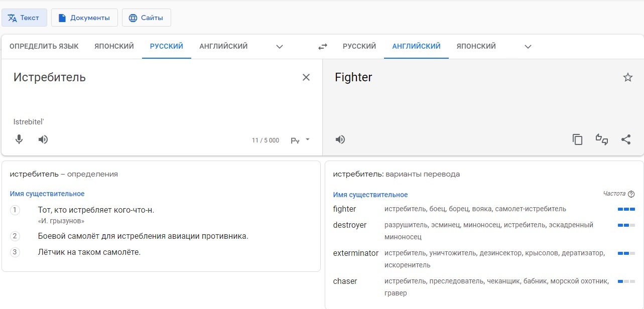Open the Документы translation mode
The width and height of the screenshot is (644, 309).
click(x=84, y=18)
